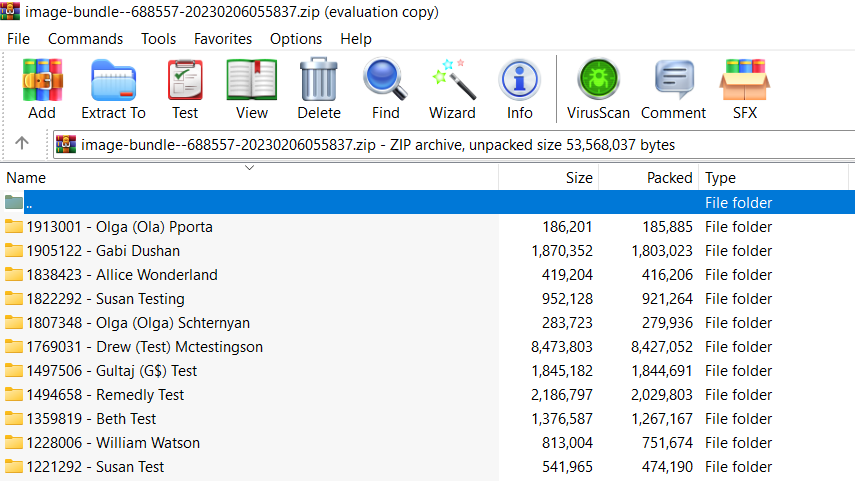The width and height of the screenshot is (855, 481).
Task: Select folder name '1838423 - Allice Wonderland'
Action: coord(122,275)
